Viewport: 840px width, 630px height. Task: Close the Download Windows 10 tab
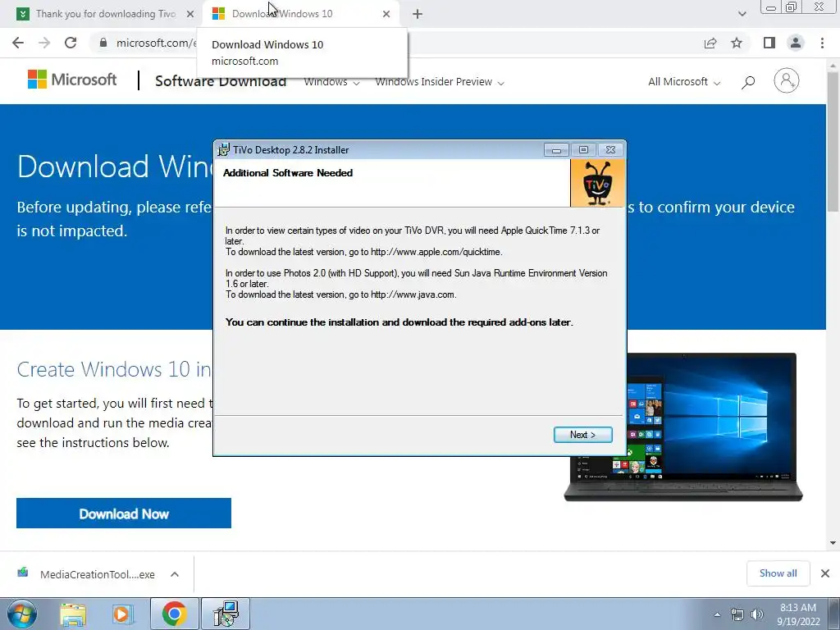pos(386,14)
